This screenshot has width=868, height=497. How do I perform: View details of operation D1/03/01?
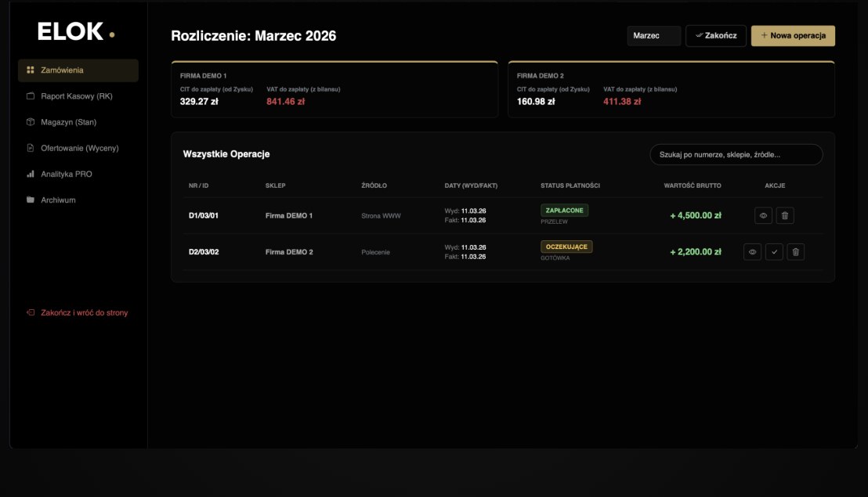coord(763,215)
